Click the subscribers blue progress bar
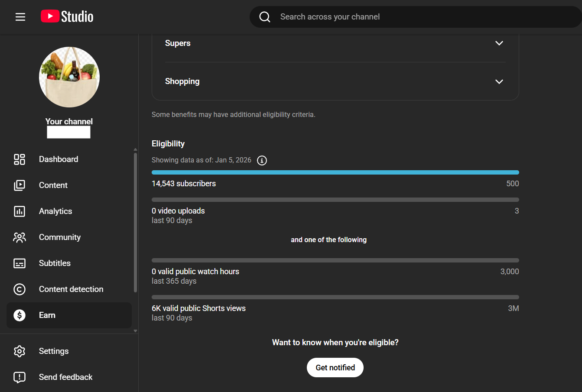This screenshot has width=582, height=392. [x=335, y=172]
